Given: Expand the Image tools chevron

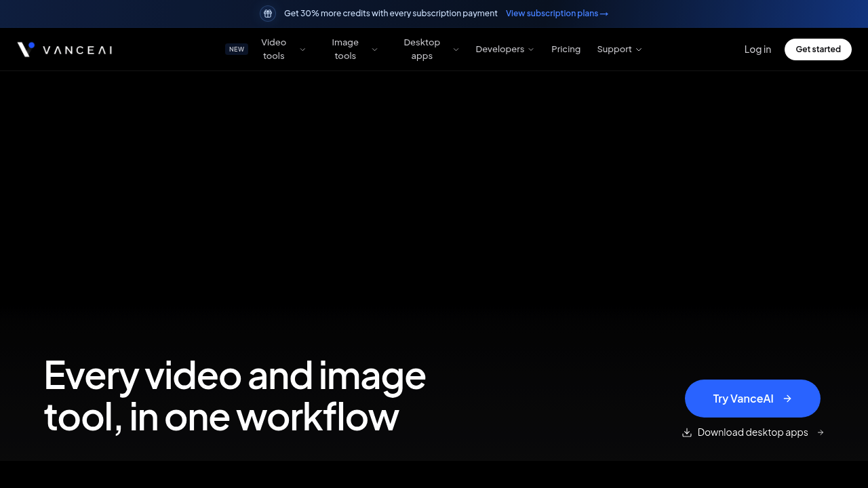Looking at the screenshot, I should click(374, 49).
